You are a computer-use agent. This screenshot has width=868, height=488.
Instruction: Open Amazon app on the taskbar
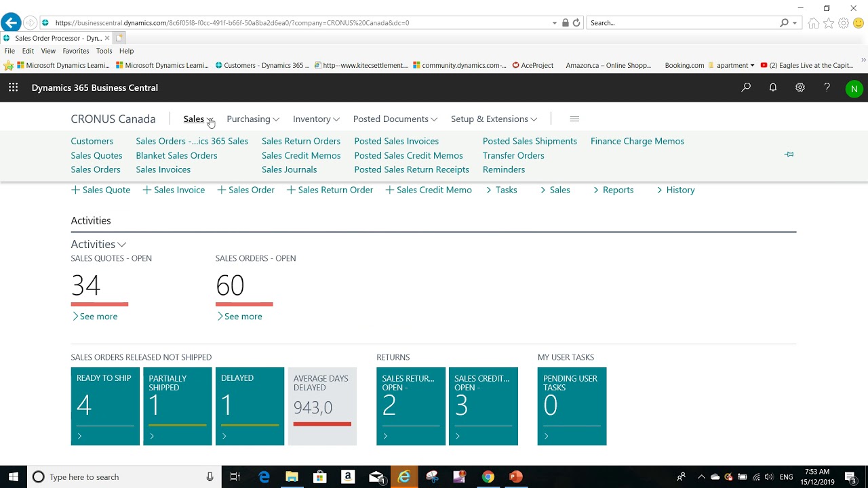348,477
